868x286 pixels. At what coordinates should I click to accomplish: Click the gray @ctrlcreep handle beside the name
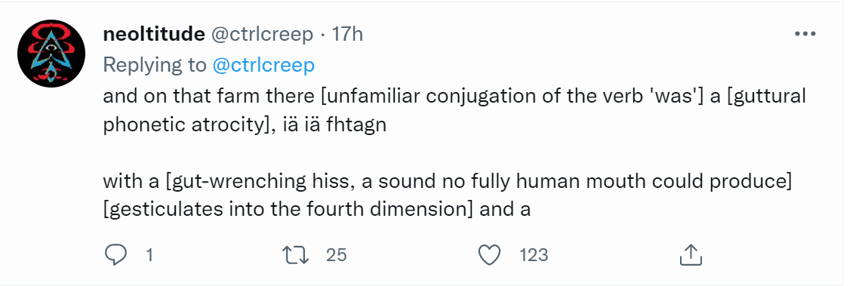click(x=262, y=35)
